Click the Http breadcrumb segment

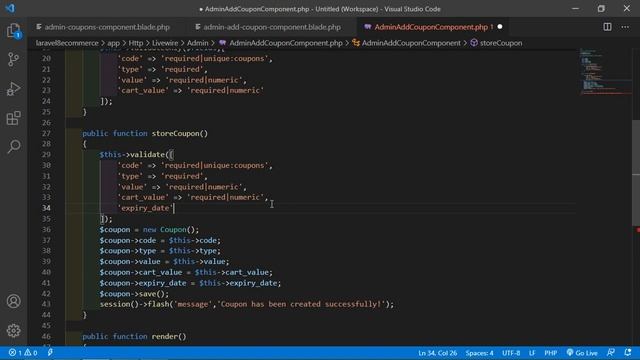pos(136,43)
